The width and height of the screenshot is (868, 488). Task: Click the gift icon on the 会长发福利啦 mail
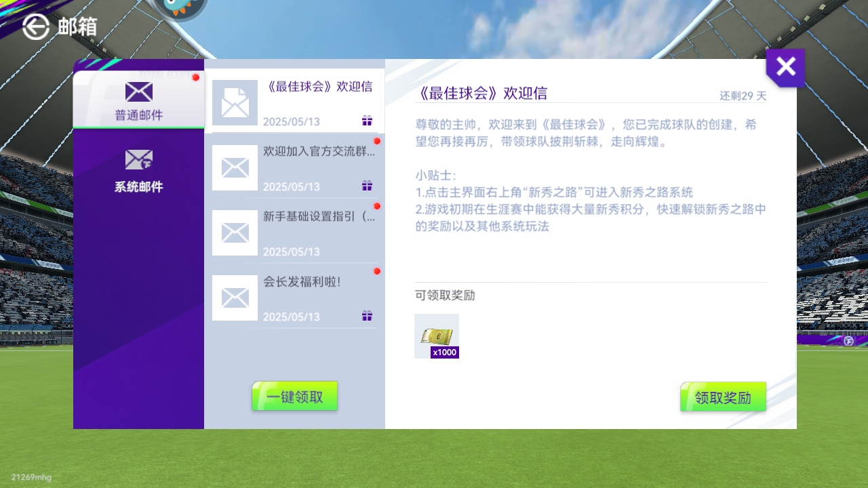[x=367, y=316]
